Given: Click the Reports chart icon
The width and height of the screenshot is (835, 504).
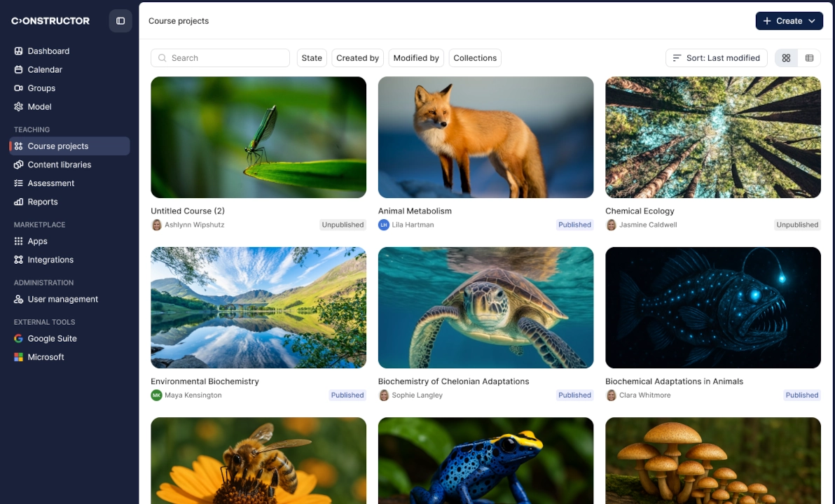Looking at the screenshot, I should (x=19, y=202).
